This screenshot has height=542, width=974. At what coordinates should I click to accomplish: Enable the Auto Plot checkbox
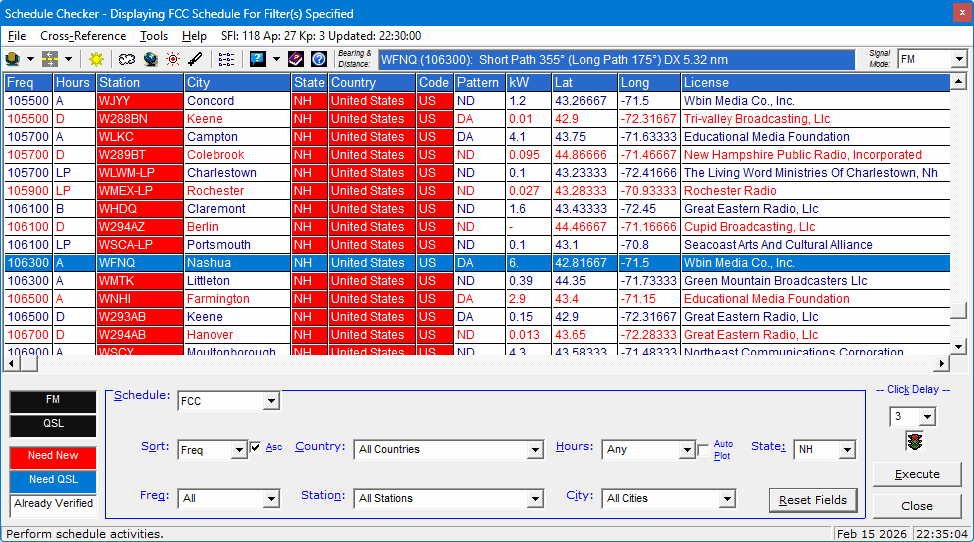point(703,450)
